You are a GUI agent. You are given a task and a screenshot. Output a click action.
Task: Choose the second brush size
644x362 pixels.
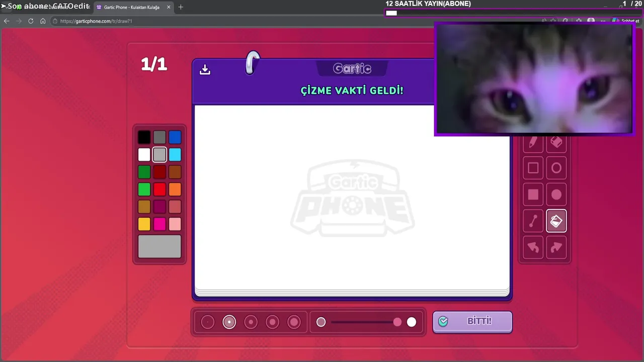click(x=229, y=322)
